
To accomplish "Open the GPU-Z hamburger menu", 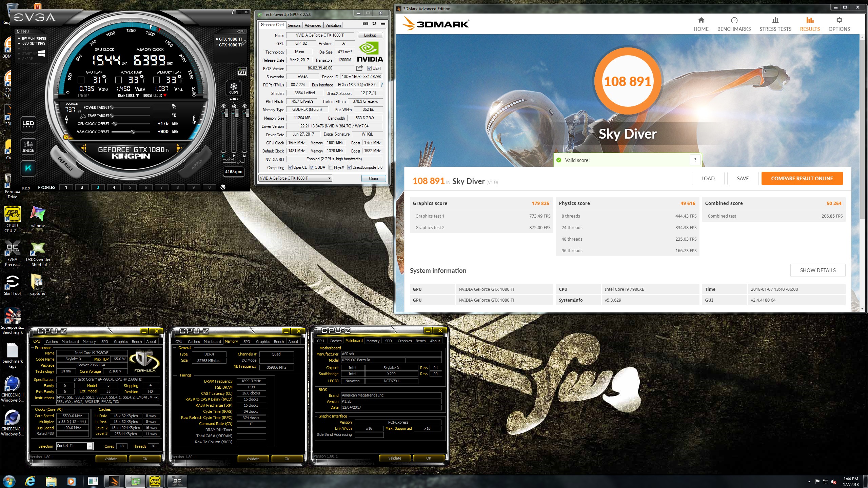I will [x=383, y=23].
